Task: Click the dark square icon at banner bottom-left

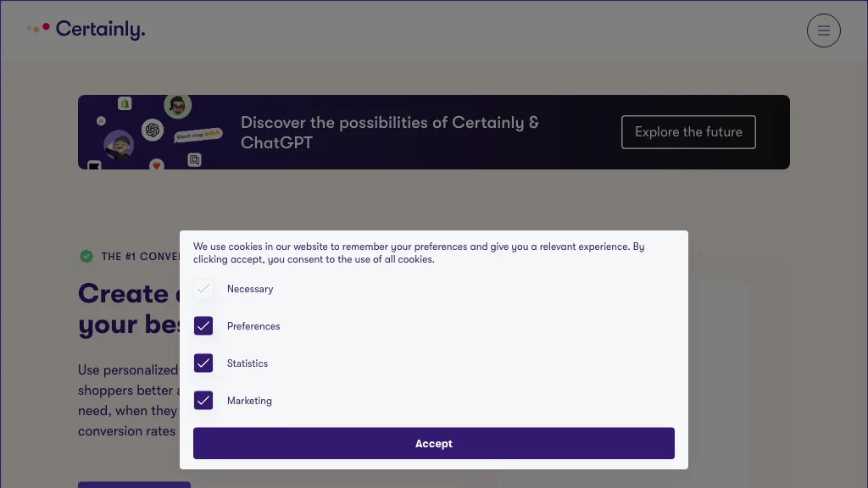Action: (x=94, y=164)
